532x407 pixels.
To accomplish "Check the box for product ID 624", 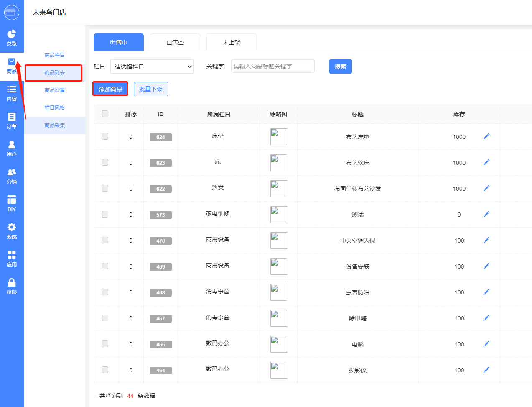I will (105, 136).
